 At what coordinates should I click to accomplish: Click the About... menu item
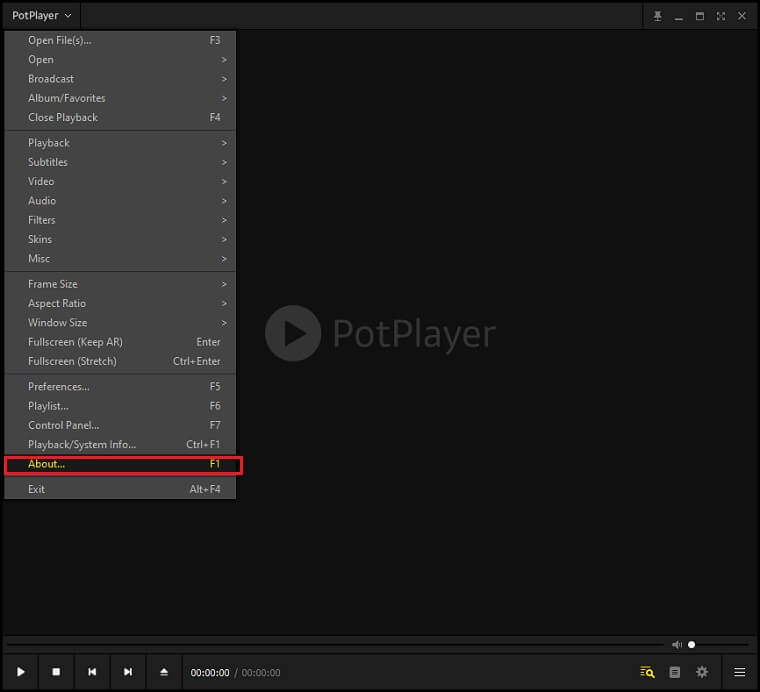click(x=120, y=464)
